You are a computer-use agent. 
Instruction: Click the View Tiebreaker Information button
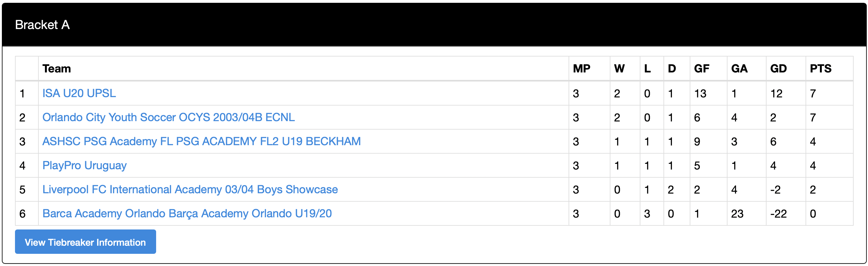85,242
